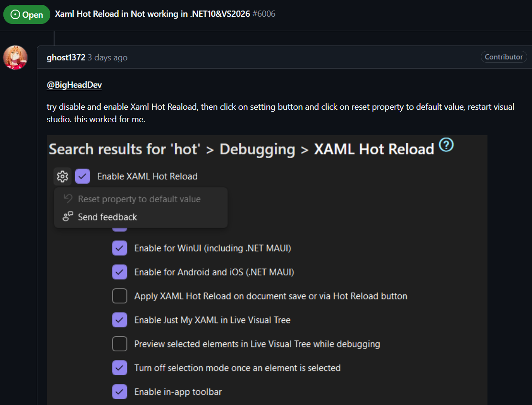
Task: Uncheck Enable Just My XAML in Live Visual Tree
Action: (x=119, y=320)
